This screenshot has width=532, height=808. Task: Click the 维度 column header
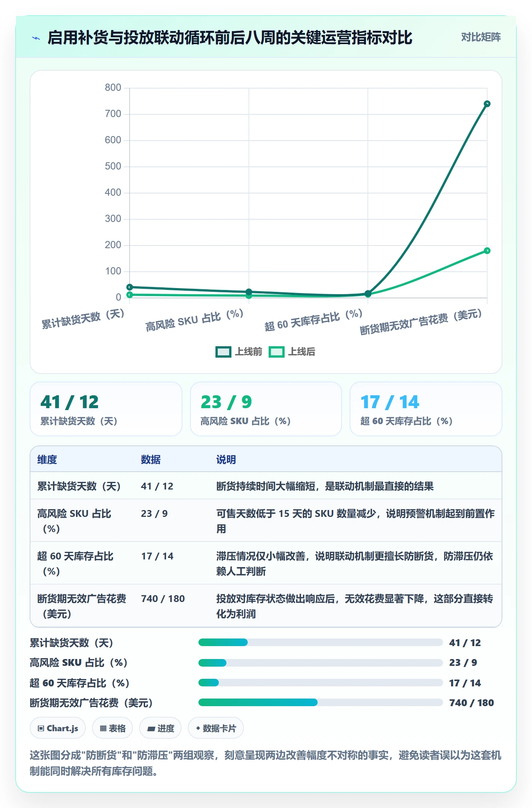pos(47,459)
